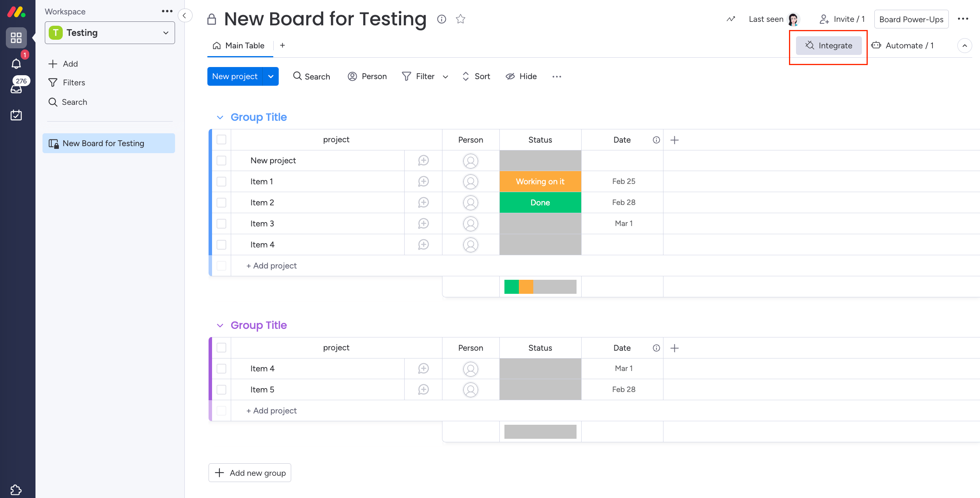This screenshot has width=980, height=498.
Task: Click the apps puzzle icon at bottom-left
Action: click(16, 489)
